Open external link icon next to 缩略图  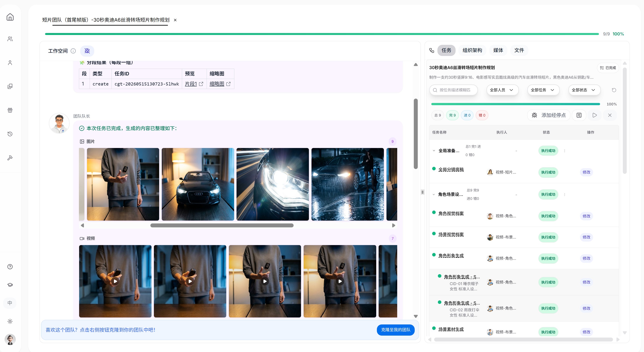click(x=228, y=84)
